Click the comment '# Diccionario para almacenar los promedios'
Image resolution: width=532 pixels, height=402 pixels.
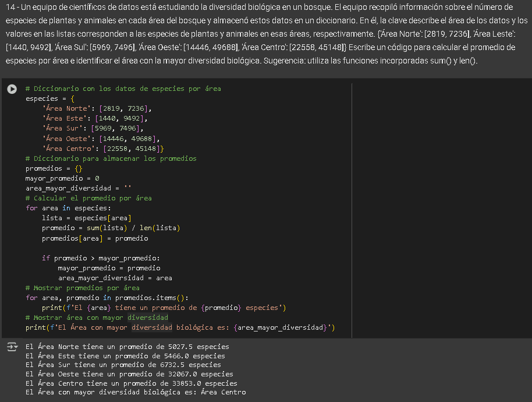(x=111, y=158)
